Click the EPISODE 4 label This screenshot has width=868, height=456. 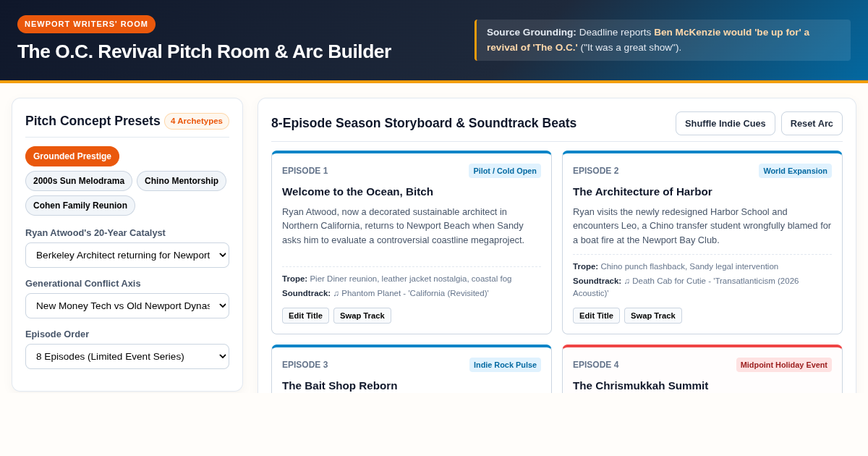tap(595, 365)
